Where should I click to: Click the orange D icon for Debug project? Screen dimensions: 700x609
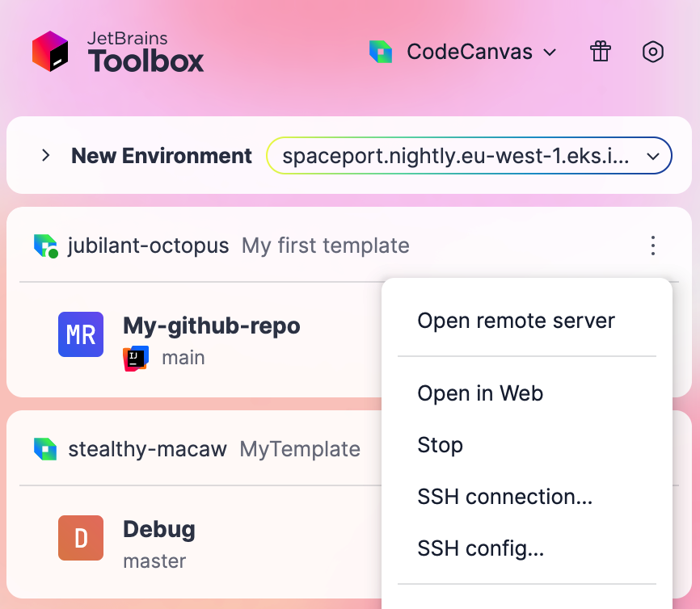point(80,539)
